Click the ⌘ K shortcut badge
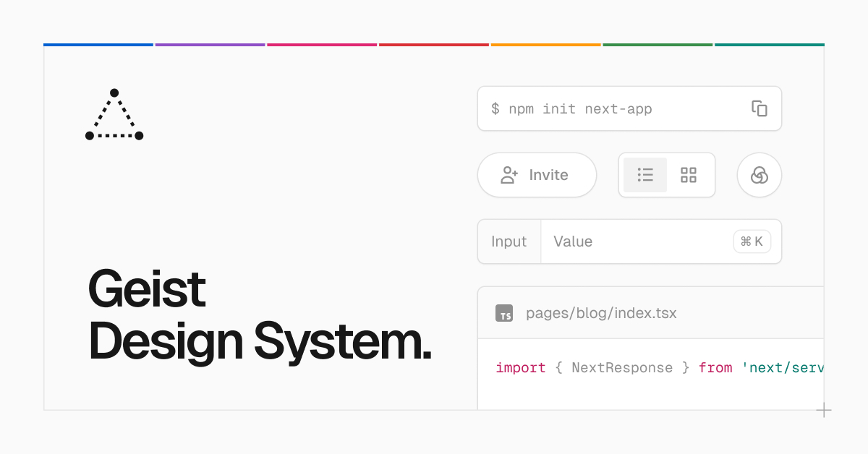This screenshot has height=454, width=868. [x=752, y=241]
